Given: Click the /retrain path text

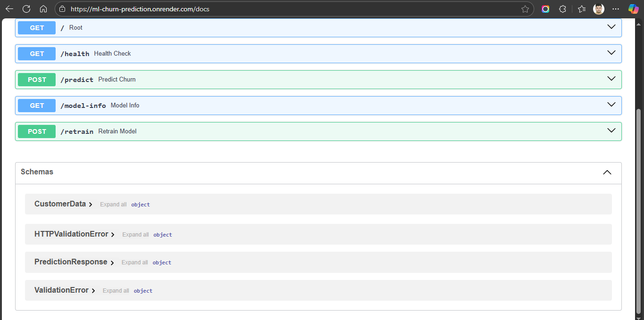Looking at the screenshot, I should click(x=77, y=131).
